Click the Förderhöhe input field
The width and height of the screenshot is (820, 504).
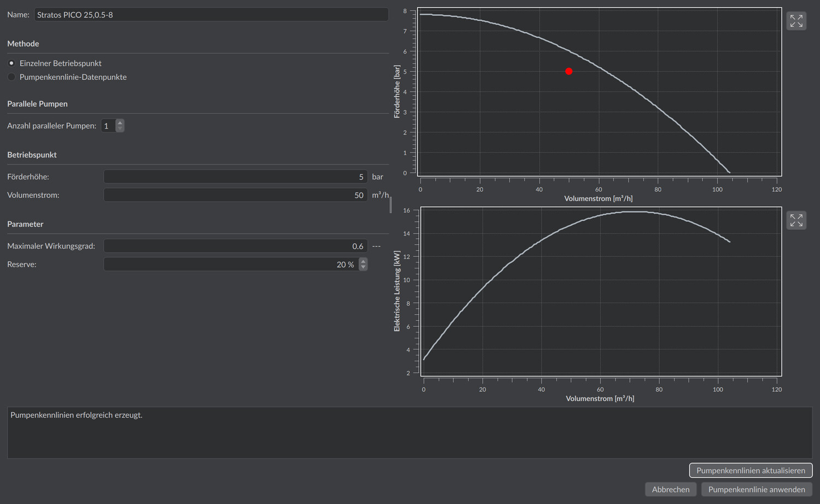[236, 177]
